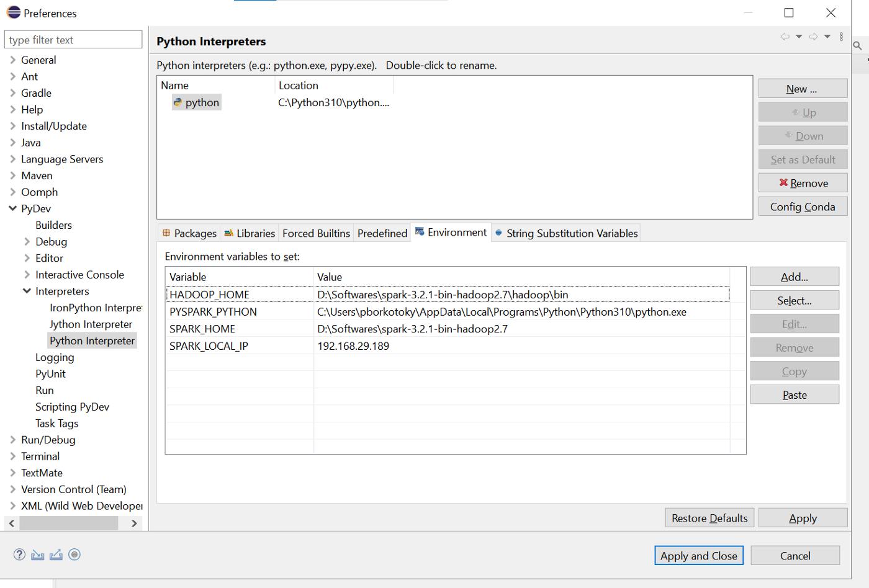Open the Task Tags preference page
Viewport: 869px width, 588px height.
56,424
